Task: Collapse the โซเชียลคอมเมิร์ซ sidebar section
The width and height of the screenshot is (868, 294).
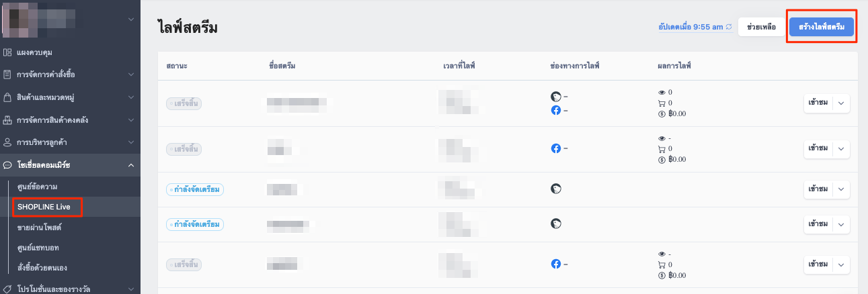Action: pos(131,165)
